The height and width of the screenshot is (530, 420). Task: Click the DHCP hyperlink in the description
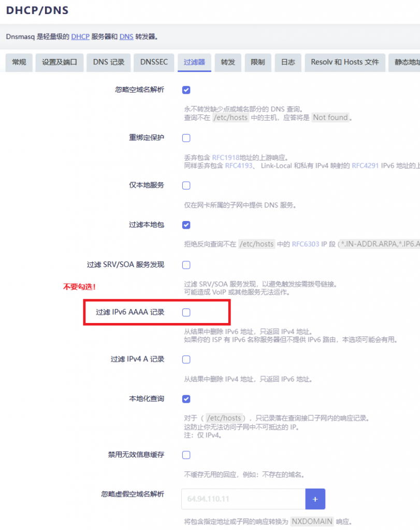pos(80,37)
